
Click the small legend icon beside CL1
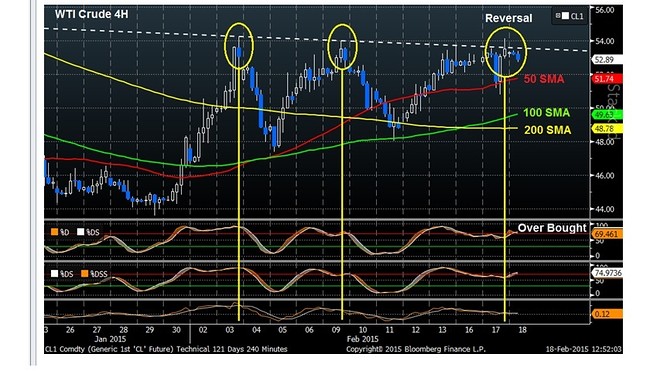tap(558, 16)
